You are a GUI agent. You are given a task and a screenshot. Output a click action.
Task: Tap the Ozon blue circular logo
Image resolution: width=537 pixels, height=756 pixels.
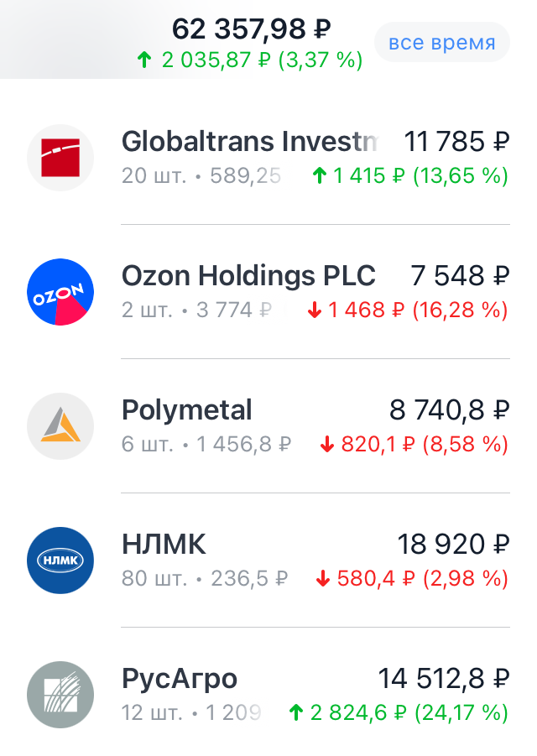60,292
